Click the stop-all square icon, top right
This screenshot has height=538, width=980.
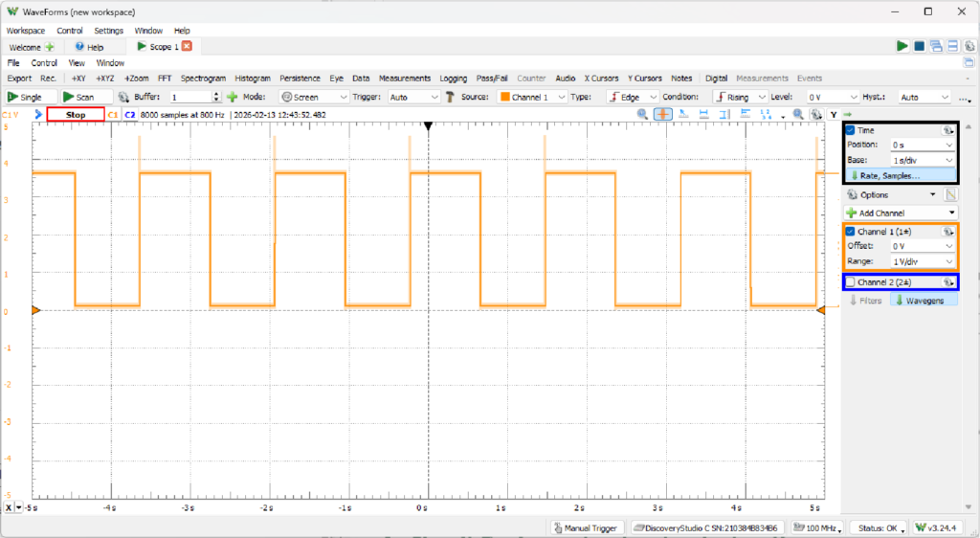pos(919,46)
